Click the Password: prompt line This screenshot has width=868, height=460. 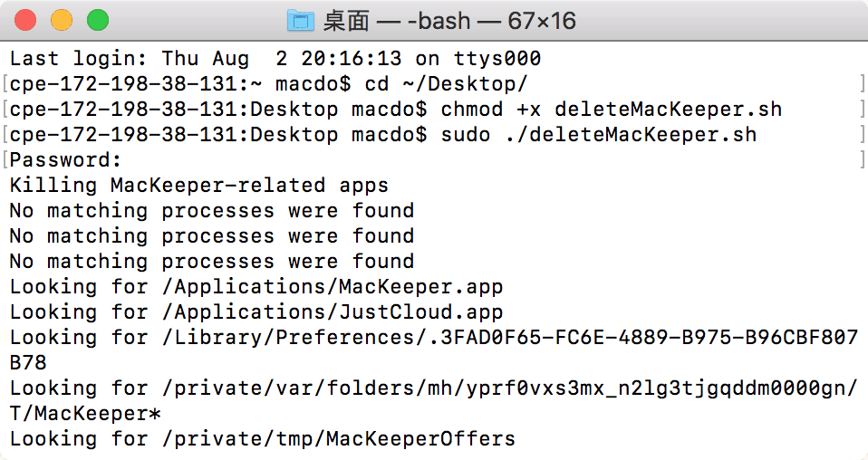point(65,160)
